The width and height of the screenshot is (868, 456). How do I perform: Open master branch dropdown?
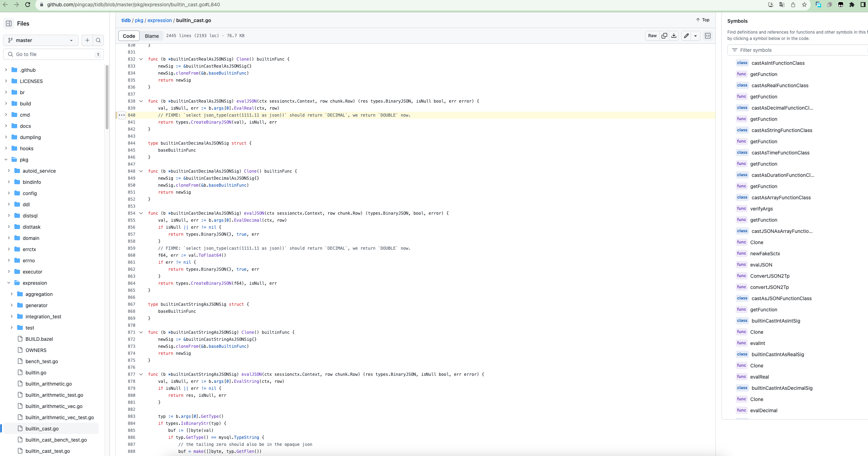click(41, 40)
